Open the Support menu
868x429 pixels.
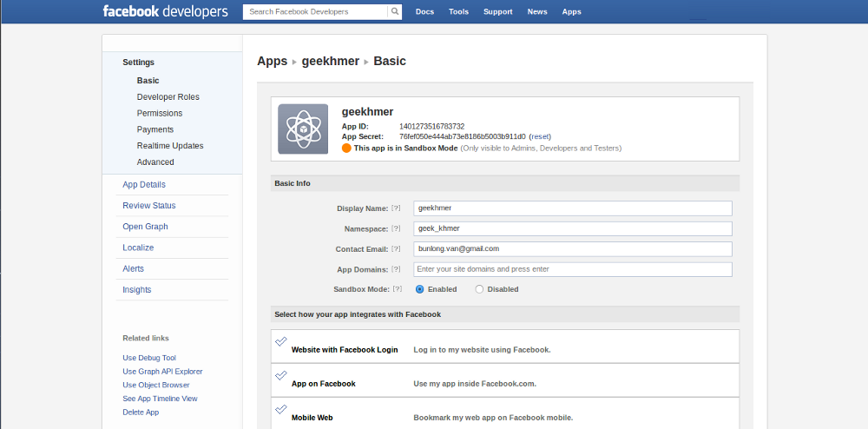(x=497, y=11)
